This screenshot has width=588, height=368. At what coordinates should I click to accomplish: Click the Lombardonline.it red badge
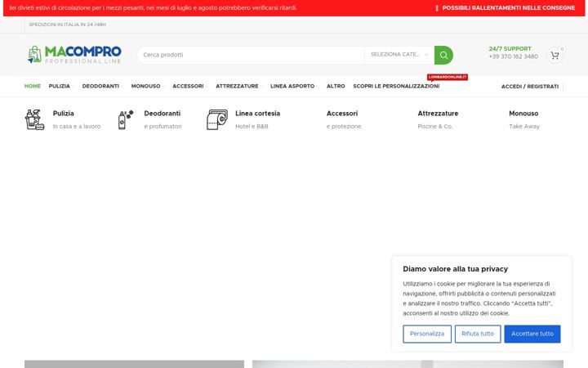(x=448, y=77)
